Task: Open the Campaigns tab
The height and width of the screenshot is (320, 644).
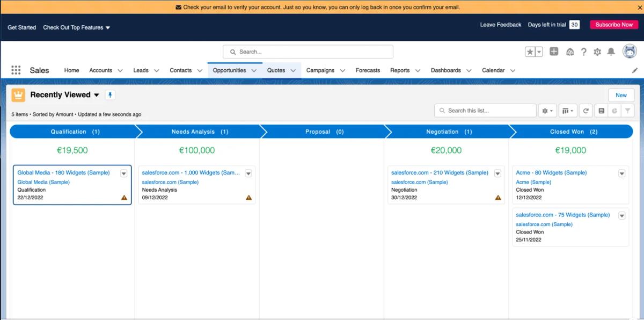Action: coord(320,70)
